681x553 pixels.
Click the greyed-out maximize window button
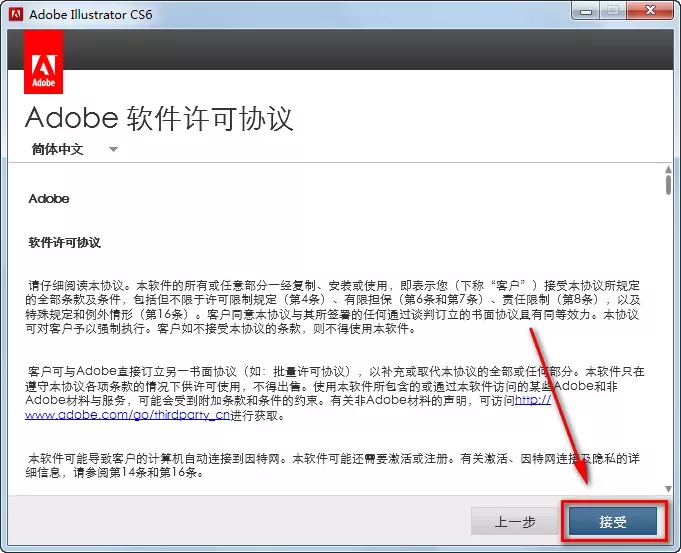click(610, 12)
